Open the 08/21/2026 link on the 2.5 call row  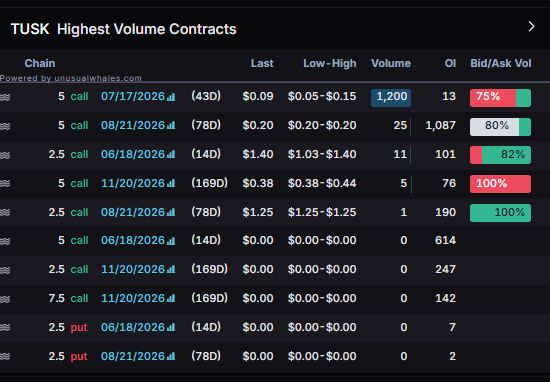pos(133,212)
